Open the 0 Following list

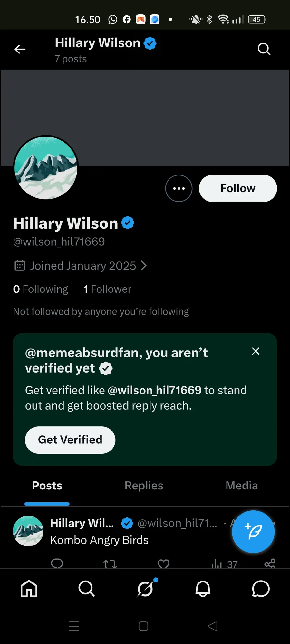[x=41, y=289]
